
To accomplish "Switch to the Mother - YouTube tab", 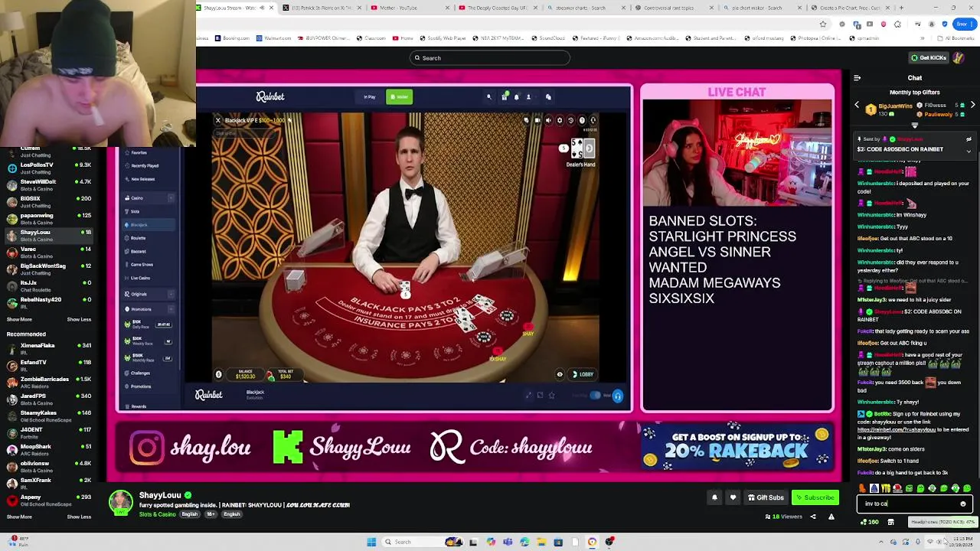I will pos(411,8).
